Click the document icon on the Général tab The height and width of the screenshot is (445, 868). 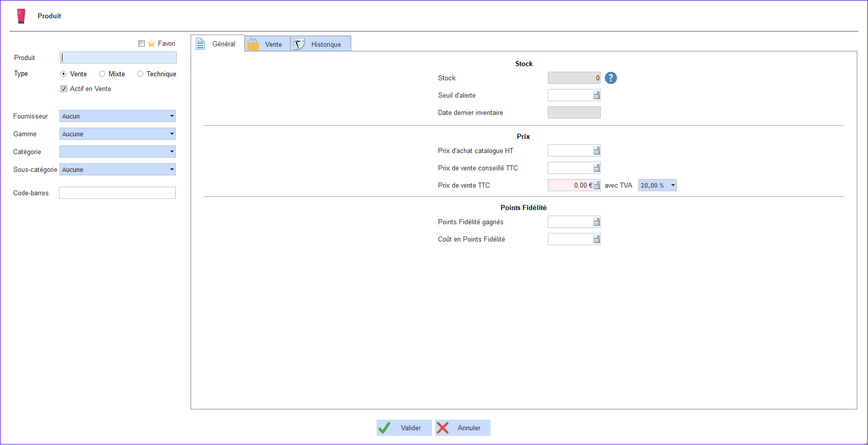point(200,44)
